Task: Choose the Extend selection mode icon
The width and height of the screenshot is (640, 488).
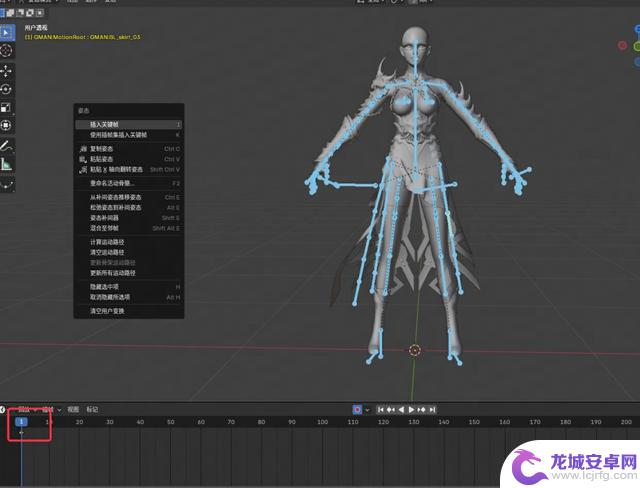Action: click(11, 13)
